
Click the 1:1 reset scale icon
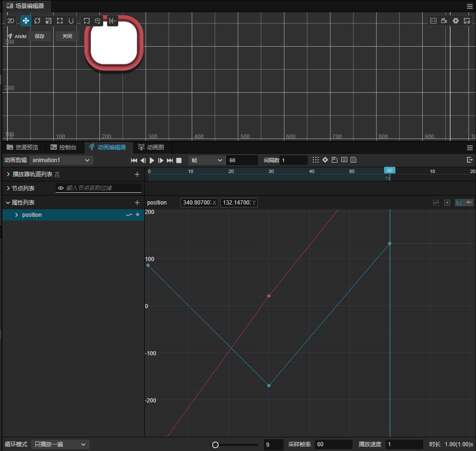433,21
